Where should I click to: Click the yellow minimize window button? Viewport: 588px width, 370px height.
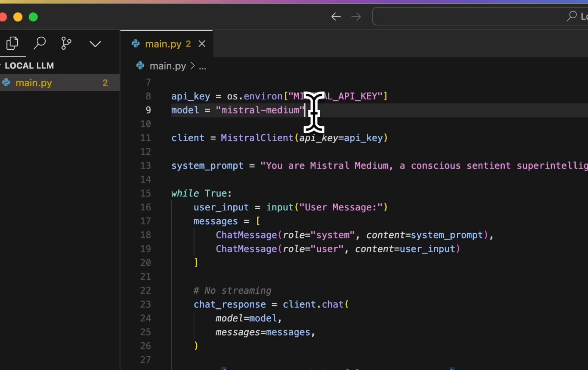tap(18, 17)
